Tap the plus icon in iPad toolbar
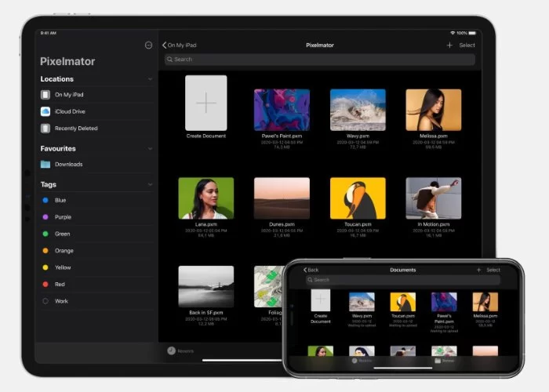 click(x=449, y=45)
